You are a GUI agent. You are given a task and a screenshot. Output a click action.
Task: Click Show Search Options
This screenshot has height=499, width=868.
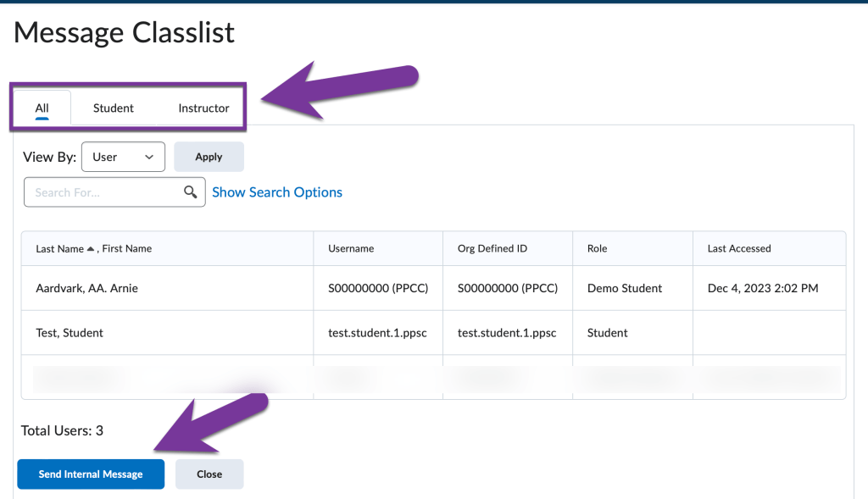click(276, 191)
